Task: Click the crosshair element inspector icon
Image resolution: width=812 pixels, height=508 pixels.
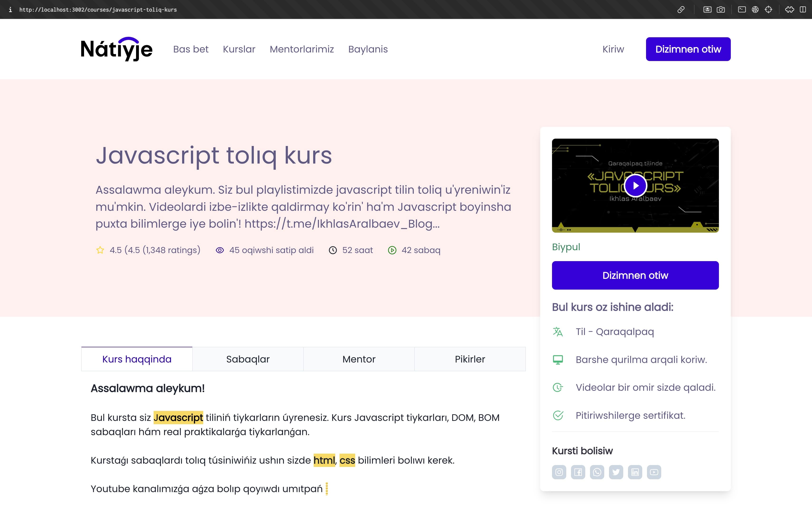Action: click(x=768, y=9)
